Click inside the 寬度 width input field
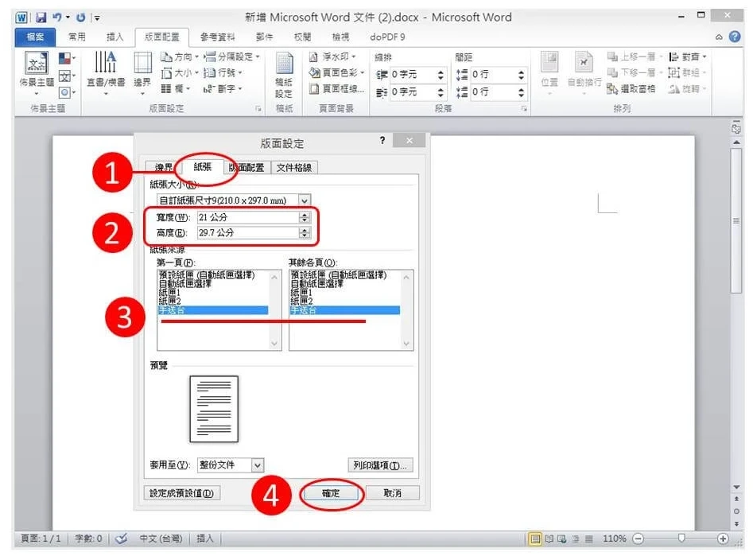The width and height of the screenshot is (753, 560). (x=246, y=217)
